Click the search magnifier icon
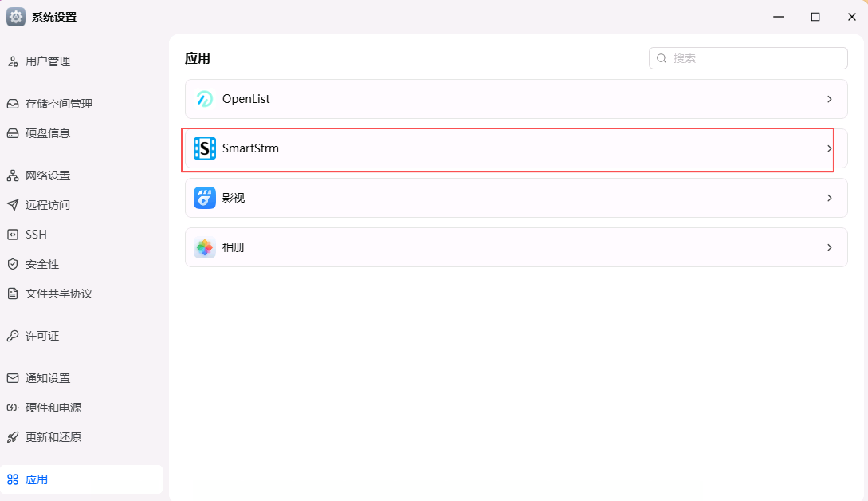This screenshot has width=868, height=501. [662, 58]
